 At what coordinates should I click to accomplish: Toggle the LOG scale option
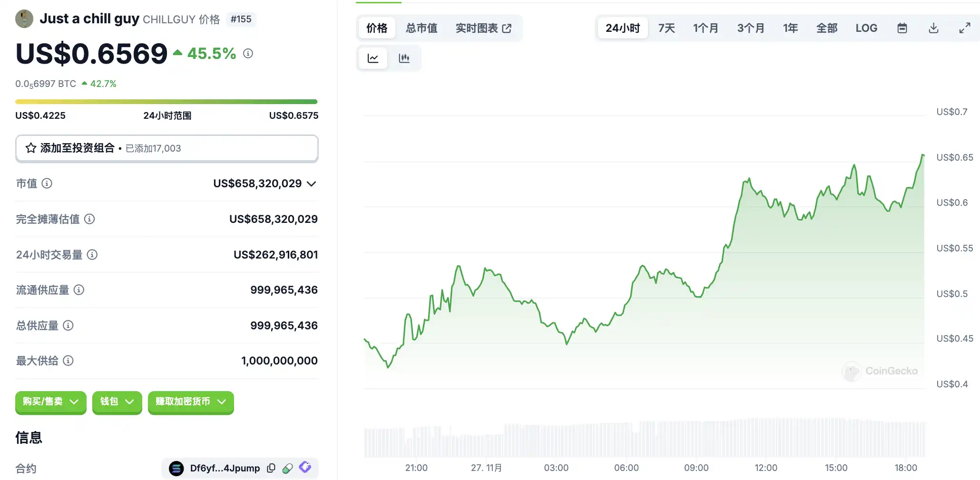coord(866,28)
